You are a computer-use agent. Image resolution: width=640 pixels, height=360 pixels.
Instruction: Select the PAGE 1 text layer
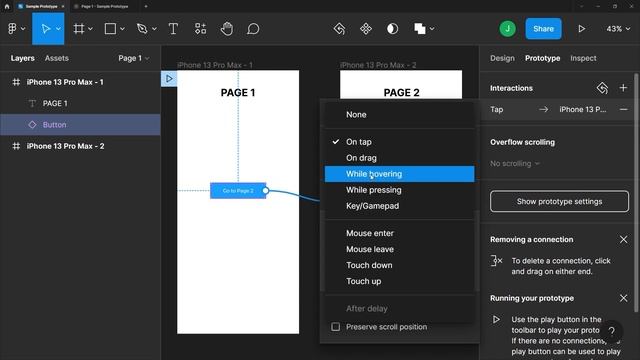[x=80, y=103]
